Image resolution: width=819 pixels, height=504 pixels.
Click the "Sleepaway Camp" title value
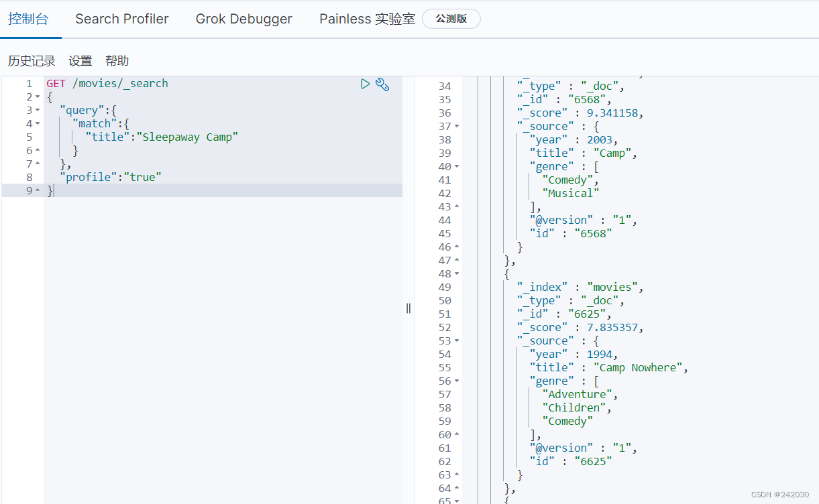187,137
